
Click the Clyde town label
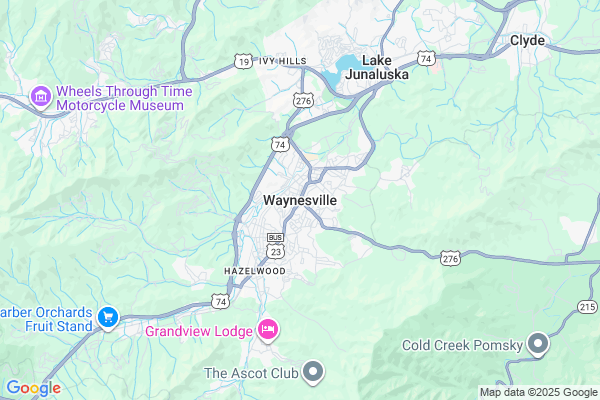pyautogui.click(x=527, y=40)
